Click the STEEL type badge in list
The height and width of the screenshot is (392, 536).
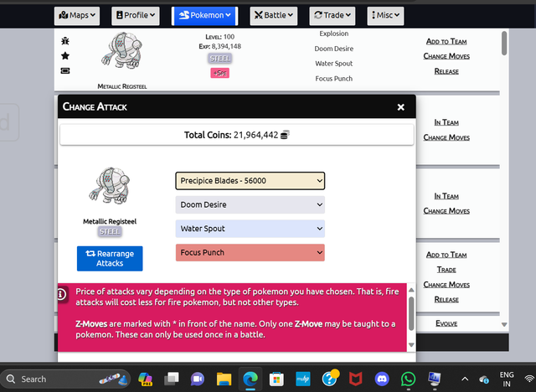pos(219,59)
